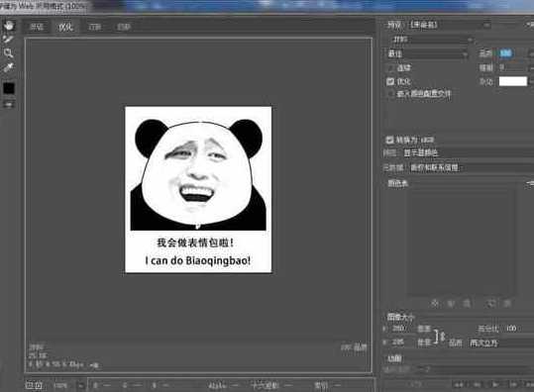Toggle the Convert to sRGB checkbox
Viewport: 534px width, 392px height.
[389, 140]
